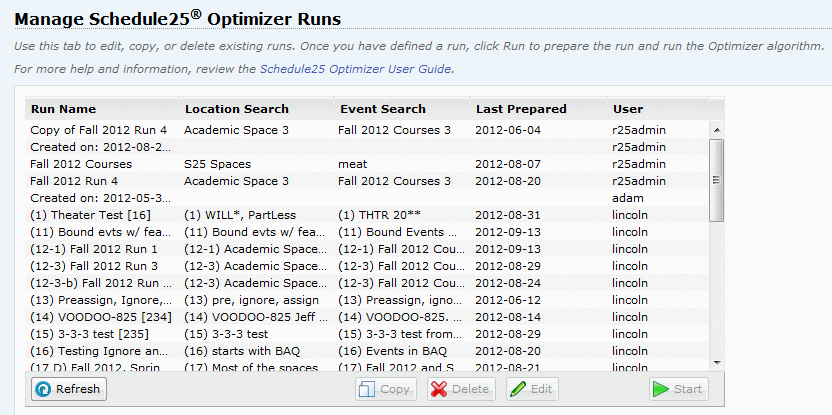Select the (16) Testing Ignore an... run

tap(99, 351)
